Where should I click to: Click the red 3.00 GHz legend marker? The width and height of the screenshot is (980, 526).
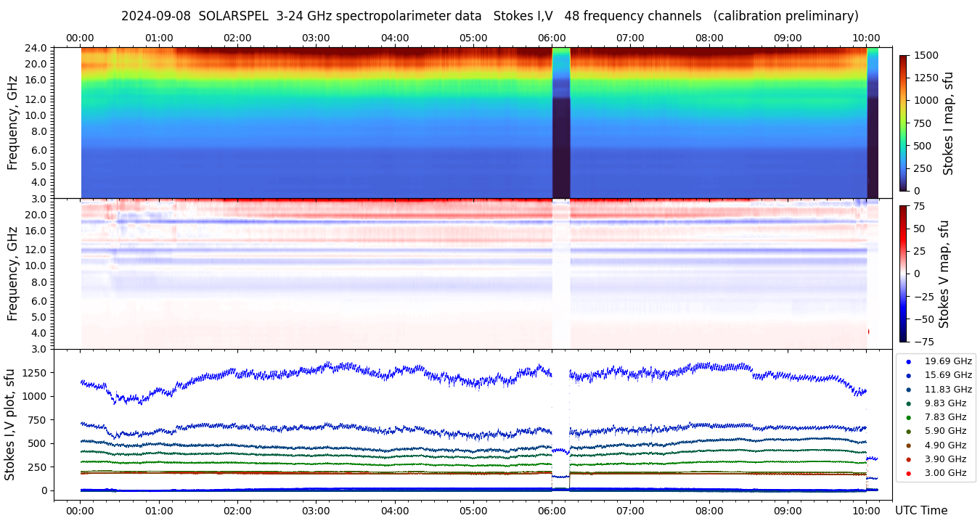(x=908, y=473)
